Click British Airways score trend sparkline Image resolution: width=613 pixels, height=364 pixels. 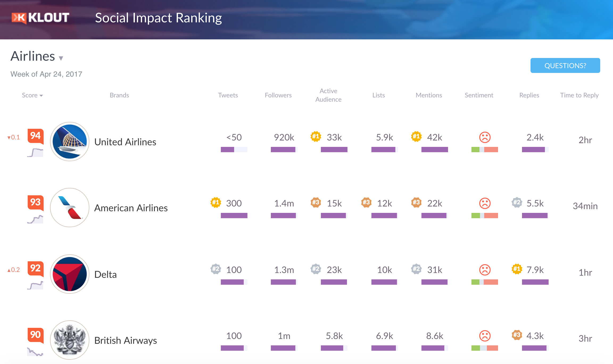tap(35, 352)
